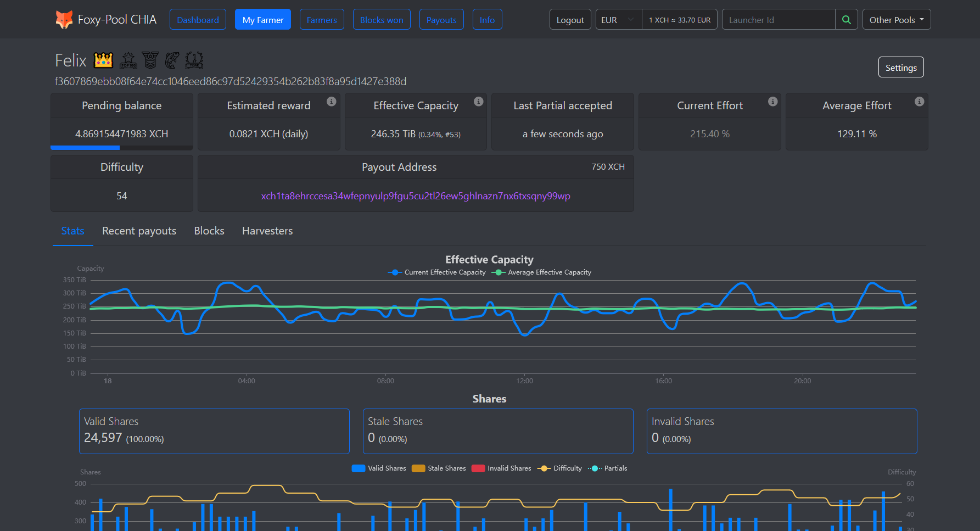Screen dimensions: 980x531
Task: Focus the Launcher Id search field
Action: point(778,20)
